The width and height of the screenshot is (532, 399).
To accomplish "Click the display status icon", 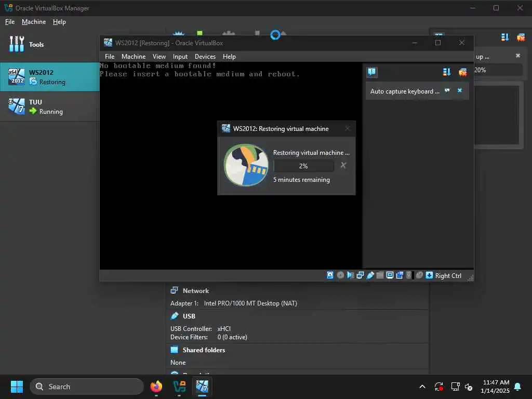I will (x=390, y=275).
